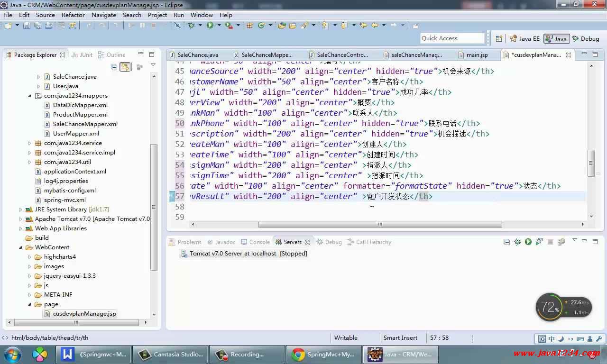607x364 pixels.
Task: Switch to Debug perspective
Action: 586,39
